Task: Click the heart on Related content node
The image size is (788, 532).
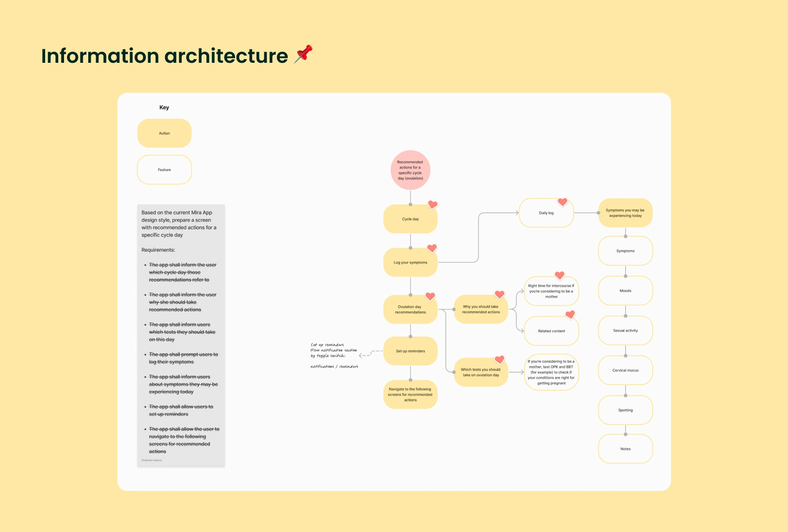Action: pos(570,315)
